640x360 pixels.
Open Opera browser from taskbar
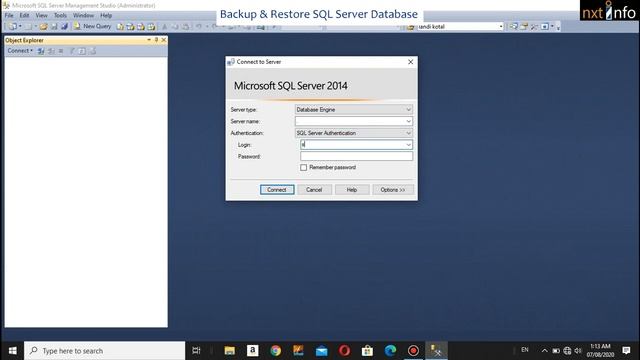click(x=344, y=351)
